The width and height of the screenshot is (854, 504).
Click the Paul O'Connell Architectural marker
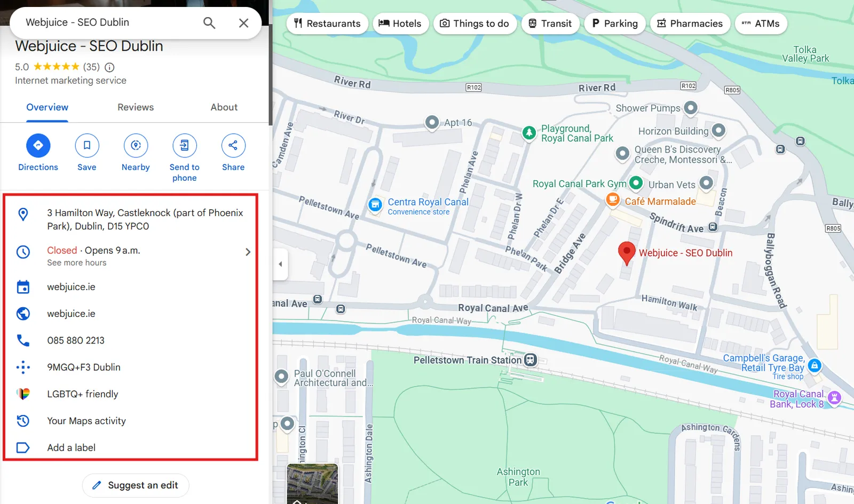[x=281, y=377]
